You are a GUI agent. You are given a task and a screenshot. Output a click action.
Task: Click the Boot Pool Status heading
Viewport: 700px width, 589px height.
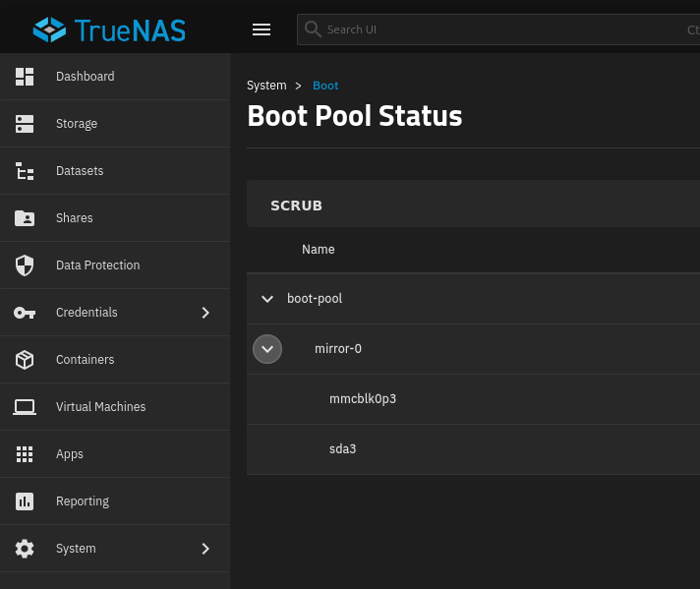pos(355,116)
